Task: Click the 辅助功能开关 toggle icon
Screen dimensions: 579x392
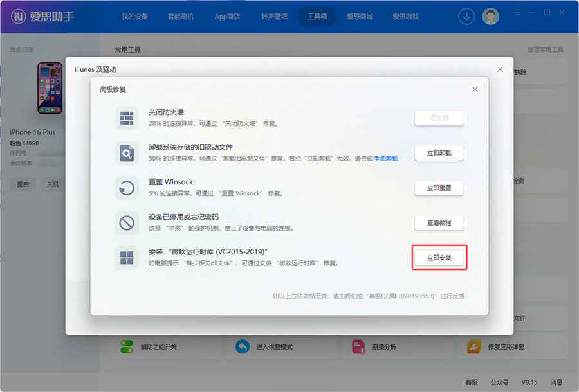Action: (x=127, y=346)
